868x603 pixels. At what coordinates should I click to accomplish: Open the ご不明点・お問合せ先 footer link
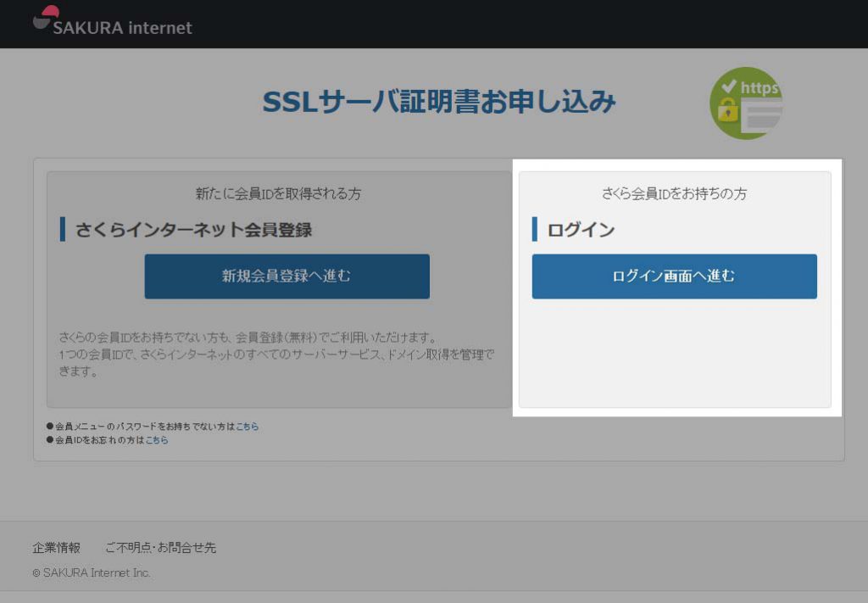point(160,548)
